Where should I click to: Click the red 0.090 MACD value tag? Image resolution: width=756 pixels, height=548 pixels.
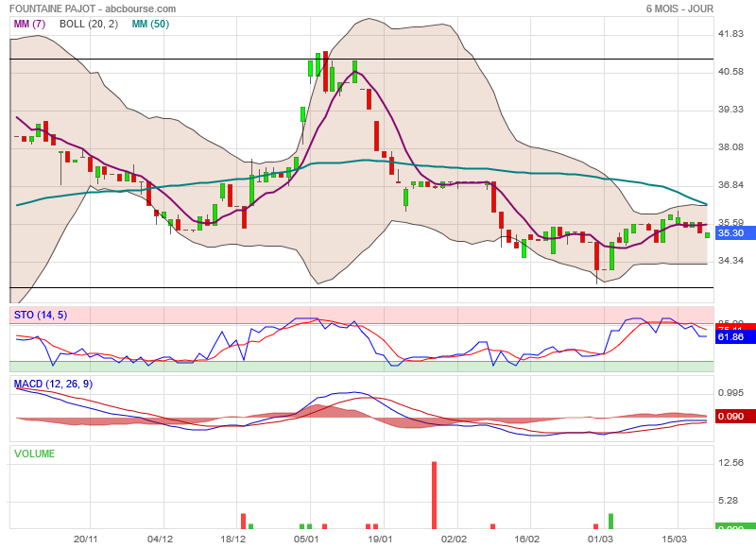click(730, 416)
